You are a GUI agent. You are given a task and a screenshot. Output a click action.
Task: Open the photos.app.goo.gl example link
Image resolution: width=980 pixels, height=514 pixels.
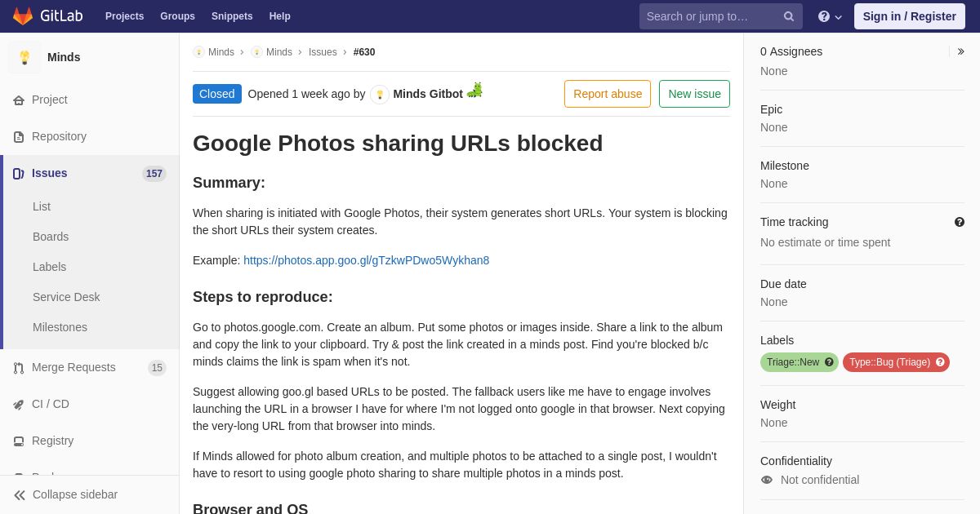366,260
